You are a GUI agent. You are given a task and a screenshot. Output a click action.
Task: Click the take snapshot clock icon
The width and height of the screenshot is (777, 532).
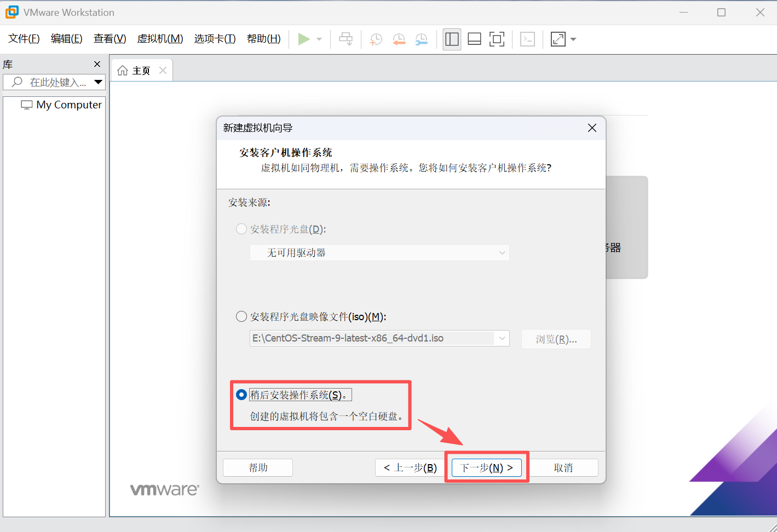click(x=376, y=39)
